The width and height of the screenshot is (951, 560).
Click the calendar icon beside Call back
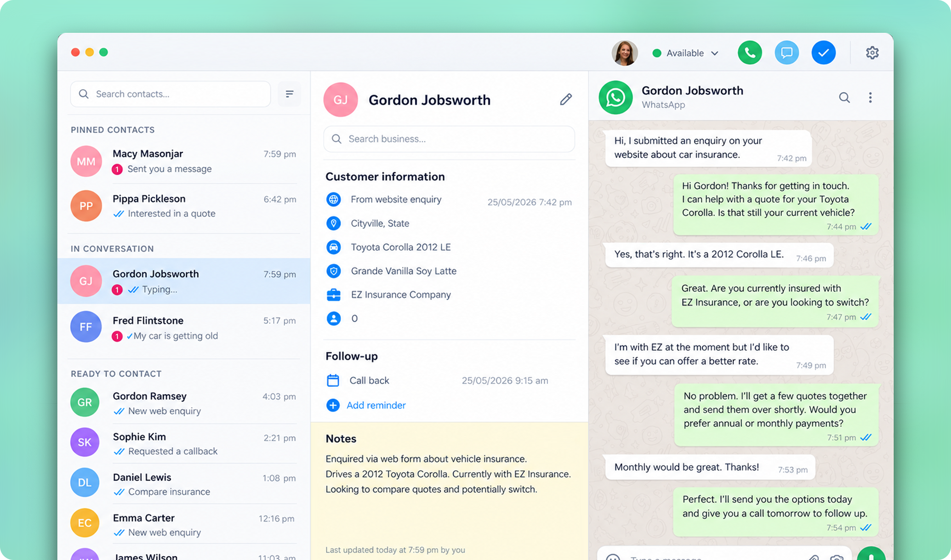click(x=333, y=380)
